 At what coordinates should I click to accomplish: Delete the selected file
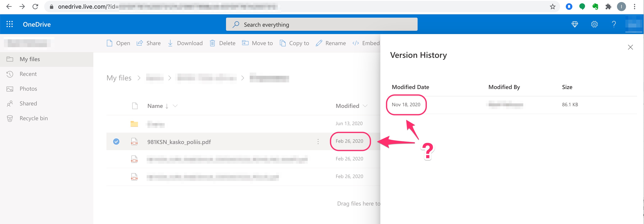(x=223, y=43)
